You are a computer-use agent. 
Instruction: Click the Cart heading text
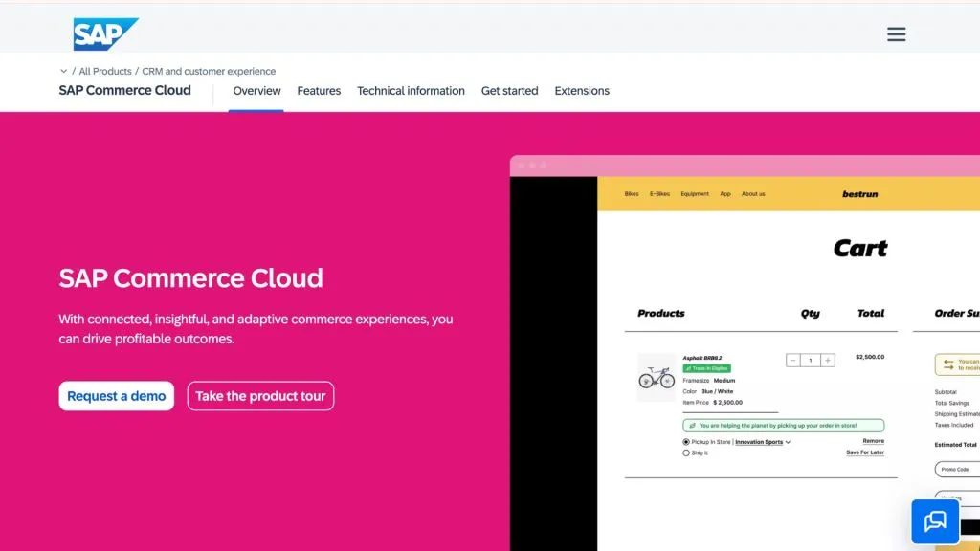coord(860,249)
